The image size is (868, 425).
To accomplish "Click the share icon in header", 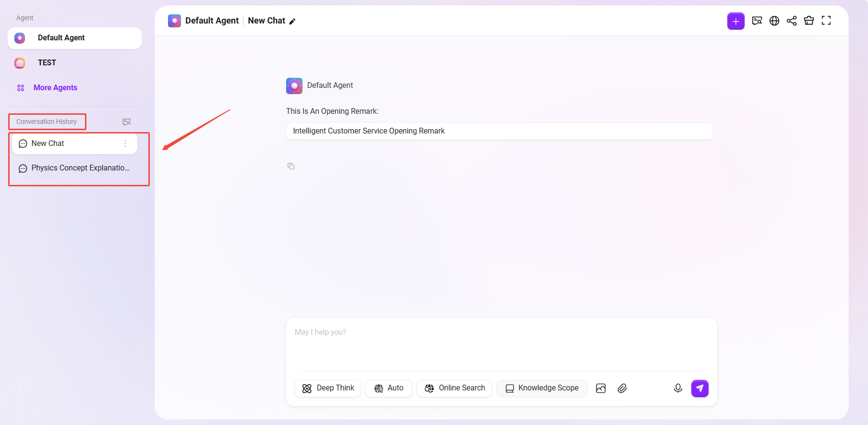I will (x=792, y=21).
